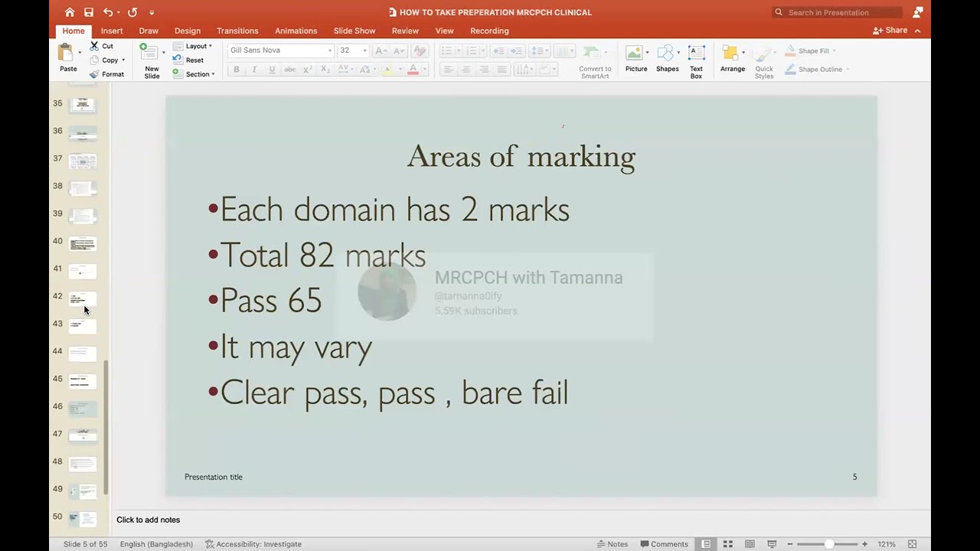Switch to the Transitions tab

237,31
